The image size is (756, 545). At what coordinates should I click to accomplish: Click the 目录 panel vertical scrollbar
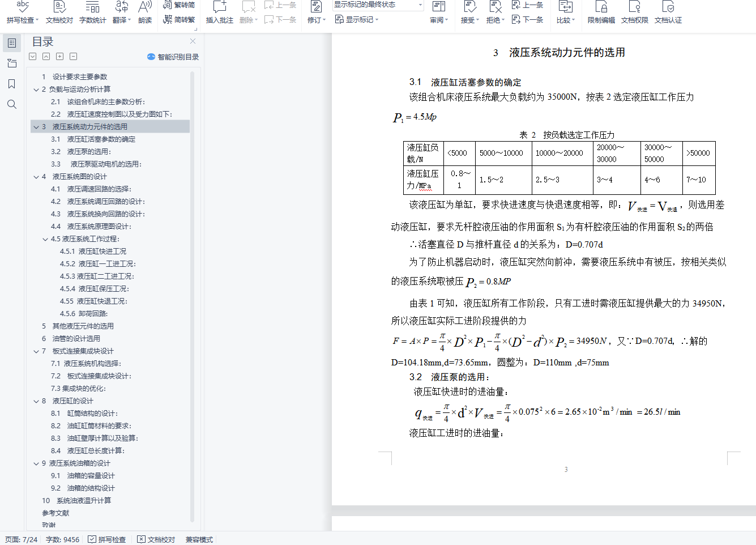193,296
